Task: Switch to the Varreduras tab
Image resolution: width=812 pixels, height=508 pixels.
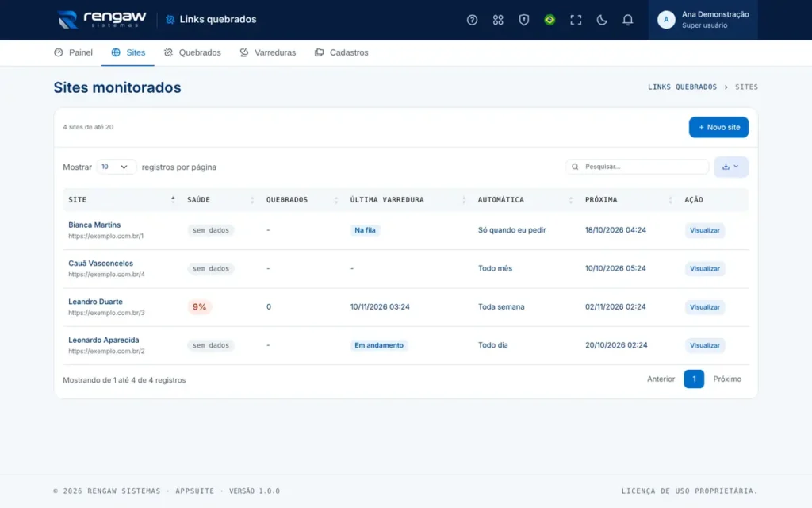Action: [x=267, y=52]
